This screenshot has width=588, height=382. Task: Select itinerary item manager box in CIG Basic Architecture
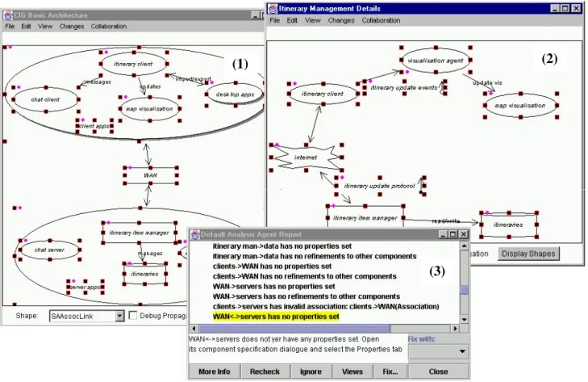tap(139, 233)
